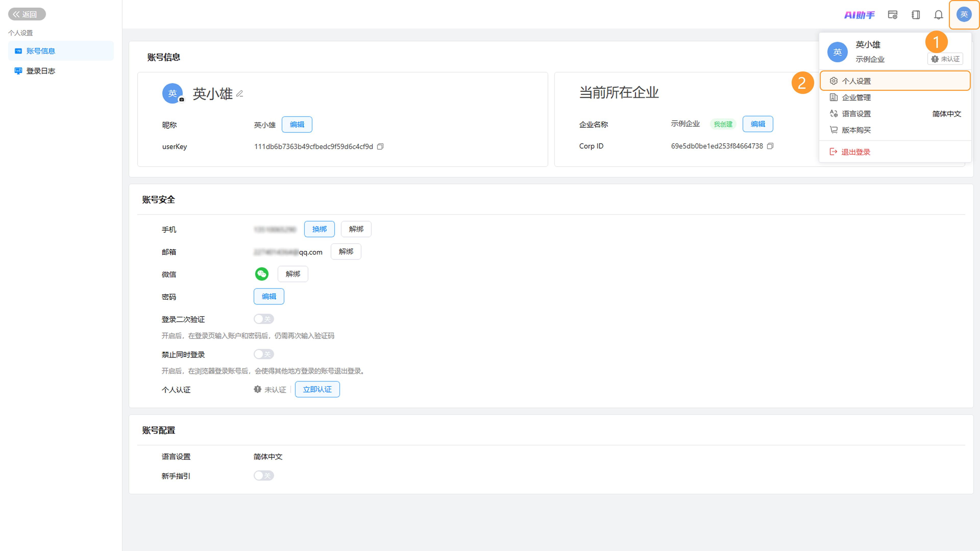Click the 未认证 badge in user dropdown
980x551 pixels.
click(x=945, y=59)
